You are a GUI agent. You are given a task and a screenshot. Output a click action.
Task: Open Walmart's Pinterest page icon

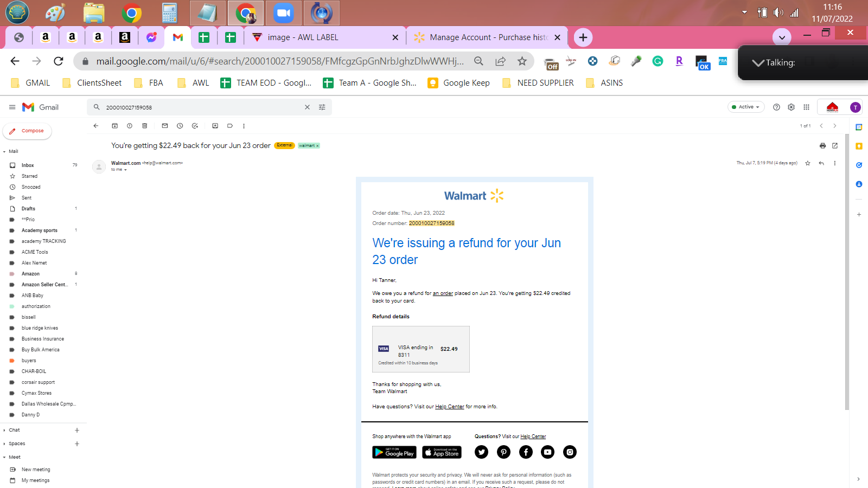(x=503, y=452)
